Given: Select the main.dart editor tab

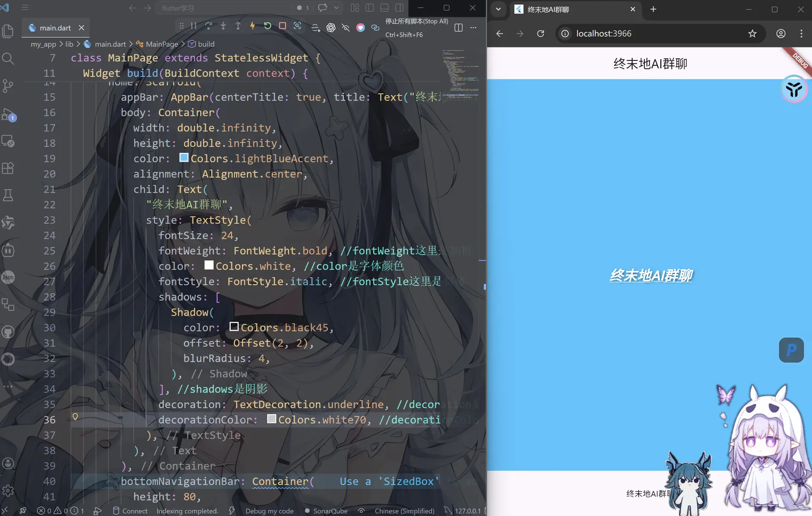Looking at the screenshot, I should (55, 27).
